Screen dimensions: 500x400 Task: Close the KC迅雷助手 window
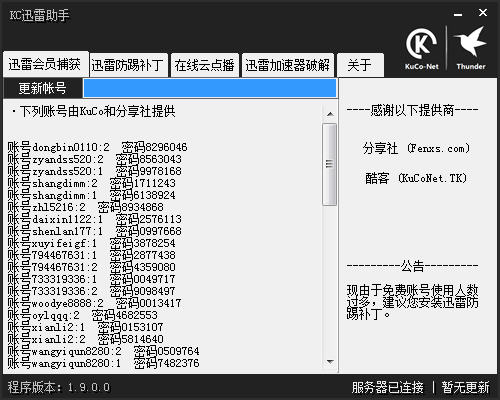tap(483, 13)
